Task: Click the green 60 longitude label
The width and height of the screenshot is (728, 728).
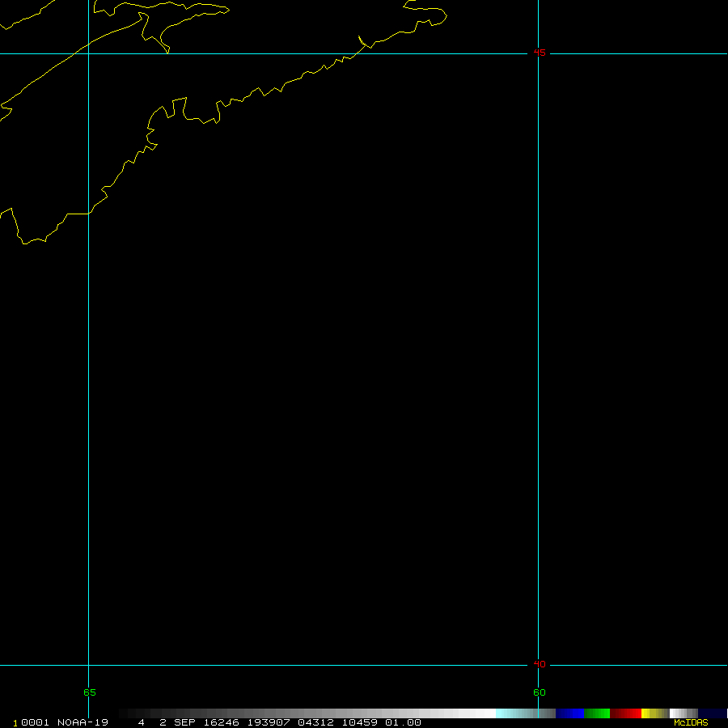Action: coord(539,692)
